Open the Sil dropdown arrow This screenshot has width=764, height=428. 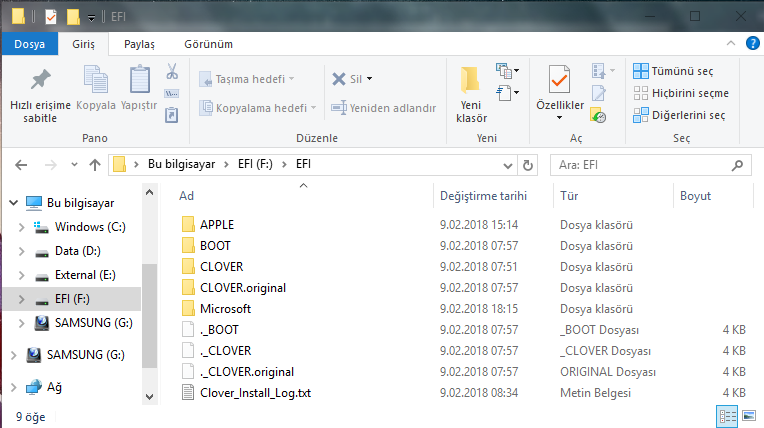(x=369, y=79)
